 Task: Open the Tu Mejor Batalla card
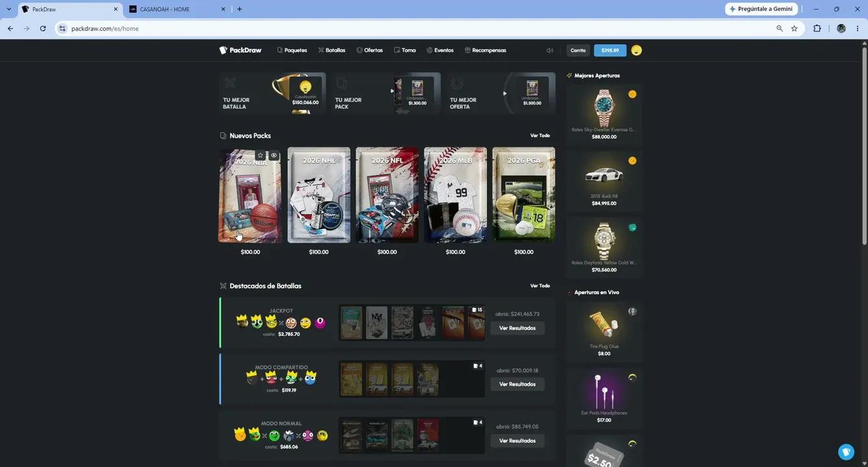(x=272, y=93)
